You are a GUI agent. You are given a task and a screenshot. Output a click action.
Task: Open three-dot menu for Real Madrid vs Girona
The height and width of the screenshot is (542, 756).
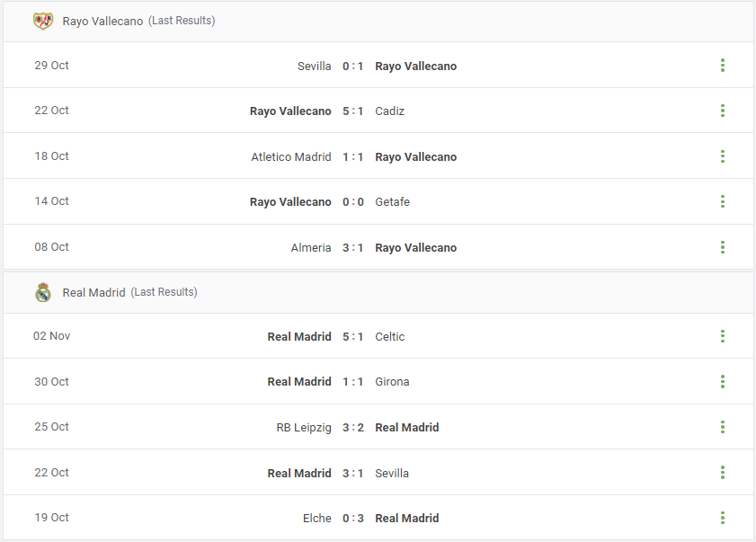[x=722, y=381]
